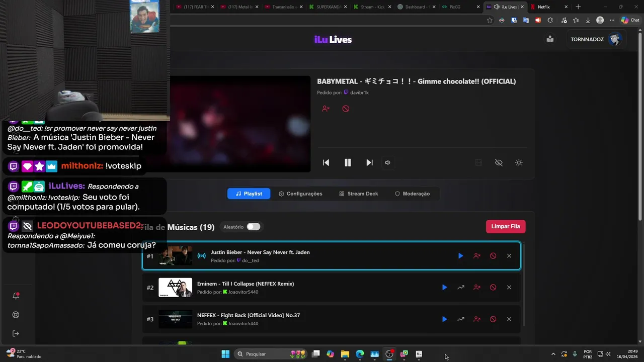Click requester name davibr1k

359,93
